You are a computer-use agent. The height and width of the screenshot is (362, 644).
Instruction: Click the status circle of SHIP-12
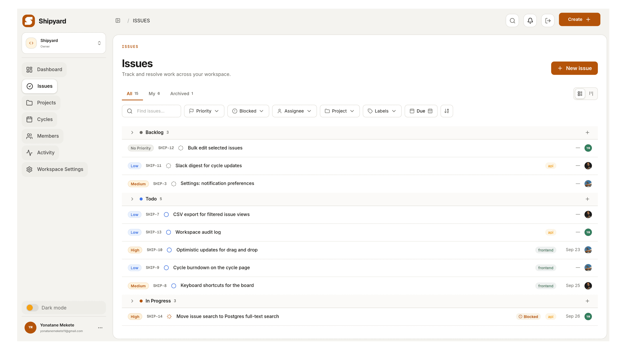click(x=181, y=148)
